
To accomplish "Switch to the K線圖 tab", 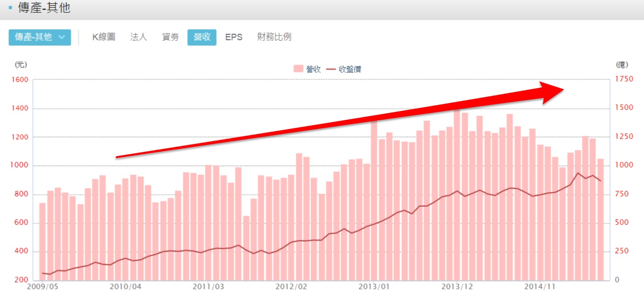I will (104, 37).
